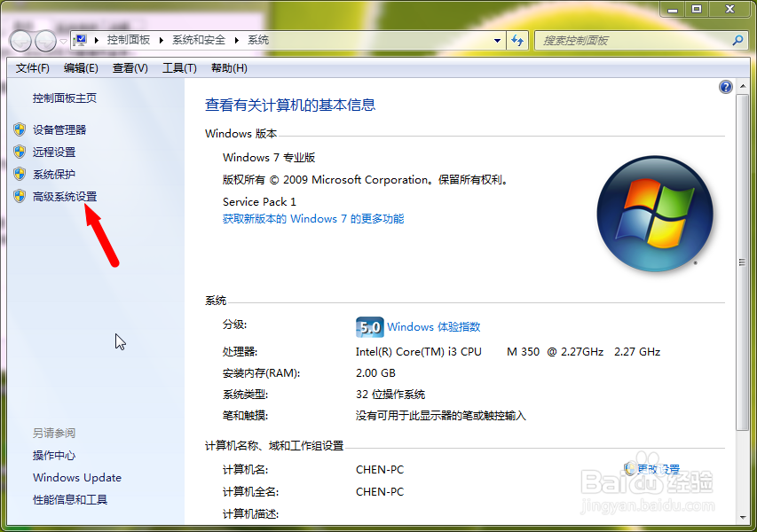The width and height of the screenshot is (757, 532).
Task: Open recent pages dropdown next to Forward
Action: pyautogui.click(x=63, y=42)
